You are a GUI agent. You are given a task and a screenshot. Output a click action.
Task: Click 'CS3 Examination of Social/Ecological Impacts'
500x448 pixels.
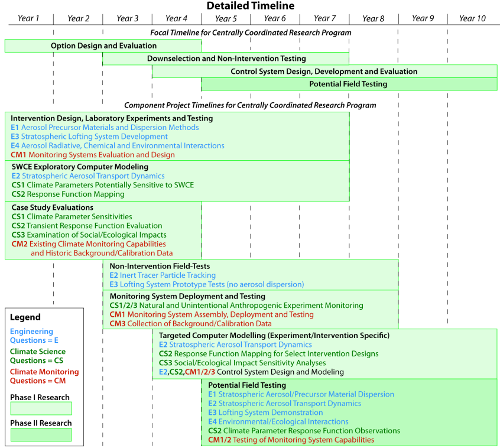click(89, 235)
